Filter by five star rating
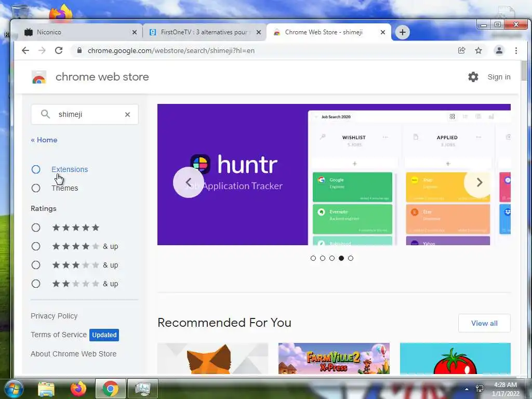532x399 pixels. (36, 228)
